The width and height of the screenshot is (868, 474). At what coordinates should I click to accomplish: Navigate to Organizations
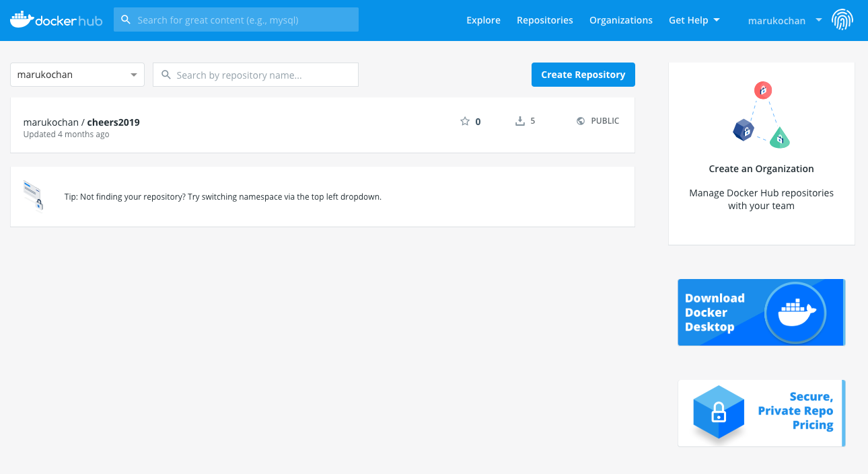click(620, 20)
